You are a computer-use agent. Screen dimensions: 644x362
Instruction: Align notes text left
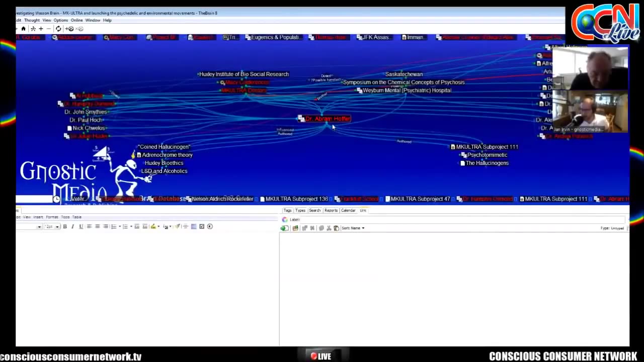pos(89,226)
